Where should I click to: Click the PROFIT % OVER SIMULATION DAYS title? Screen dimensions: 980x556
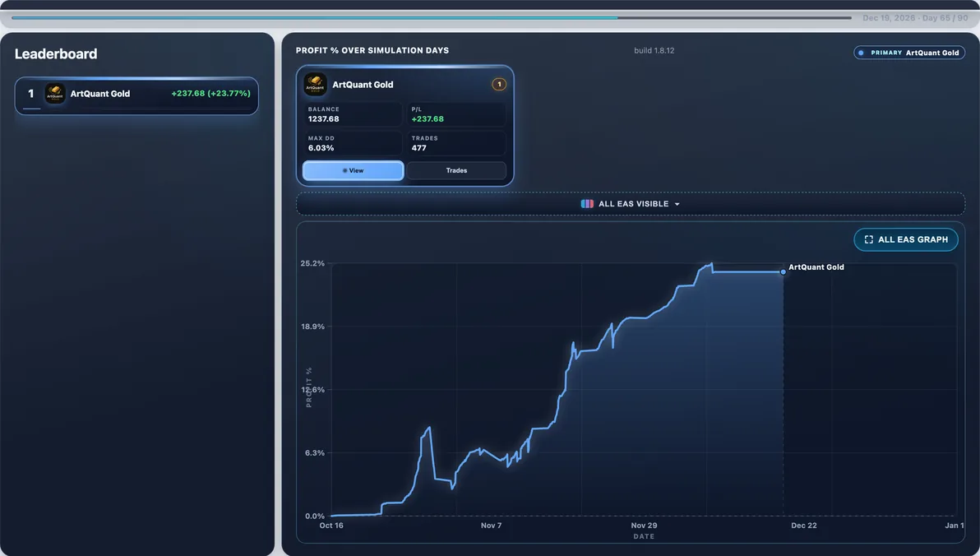click(x=372, y=51)
